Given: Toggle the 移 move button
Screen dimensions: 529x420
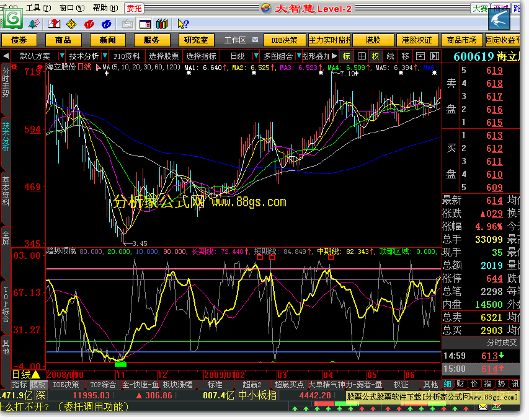Looking at the screenshot, I should tap(405, 56).
